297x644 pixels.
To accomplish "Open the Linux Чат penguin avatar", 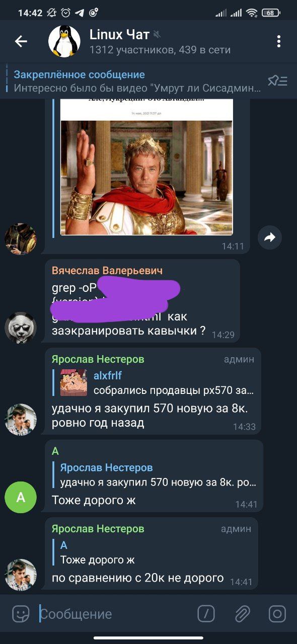I will click(64, 41).
